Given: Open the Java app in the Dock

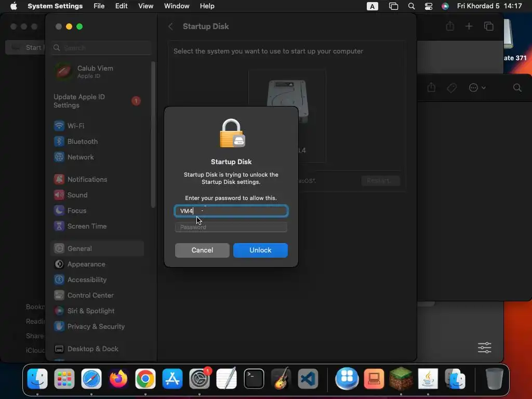Looking at the screenshot, I should pos(428,378).
